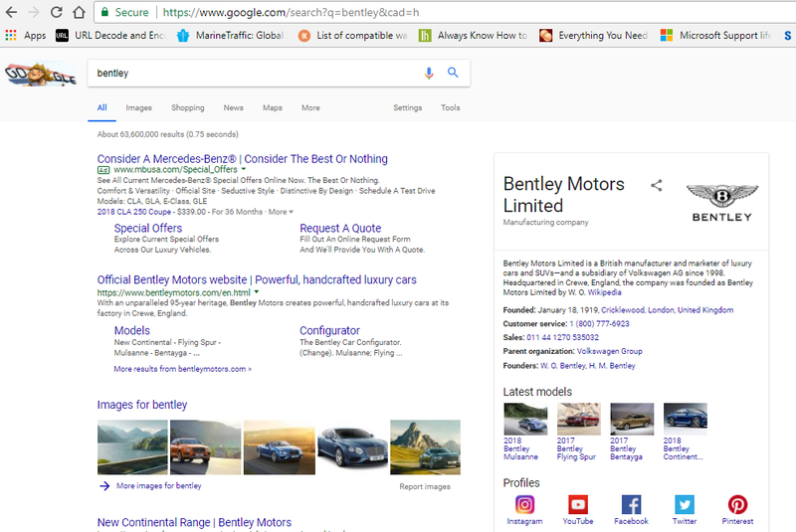This screenshot has height=532, width=796.
Task: Open Bentley's Pinterest profile
Action: (x=737, y=510)
